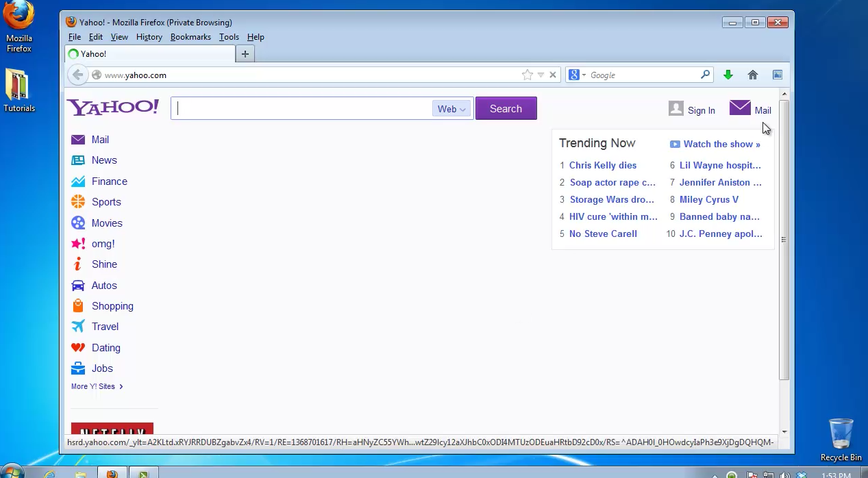Go to the Firefox Home page
Viewport: 868px width, 478px height.
pyautogui.click(x=753, y=75)
